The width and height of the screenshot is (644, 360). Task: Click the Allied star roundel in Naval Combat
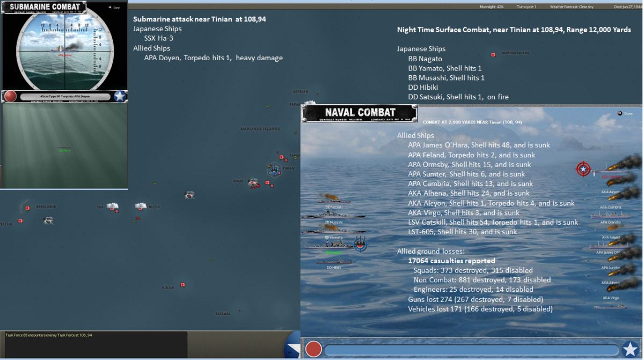pos(631,349)
